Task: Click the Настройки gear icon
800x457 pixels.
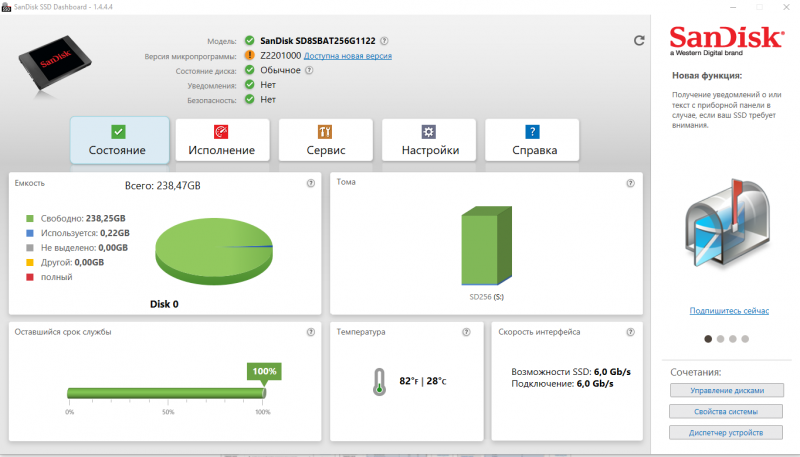Action: point(429,132)
